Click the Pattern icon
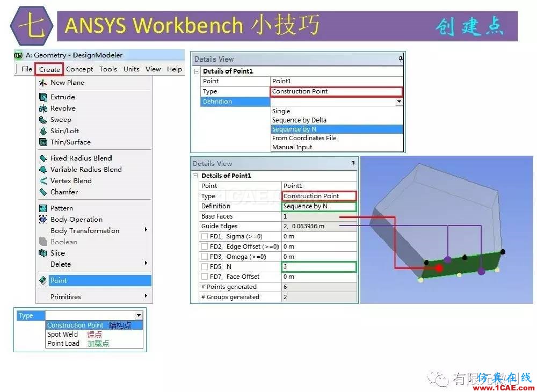 click(43, 208)
